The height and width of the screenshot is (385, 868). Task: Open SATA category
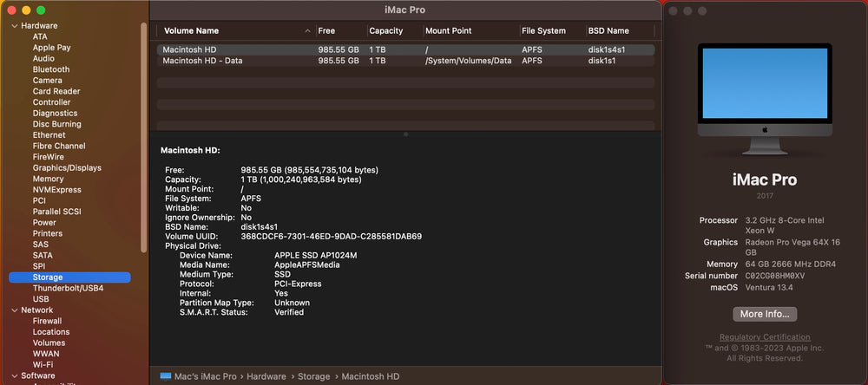[43, 256]
